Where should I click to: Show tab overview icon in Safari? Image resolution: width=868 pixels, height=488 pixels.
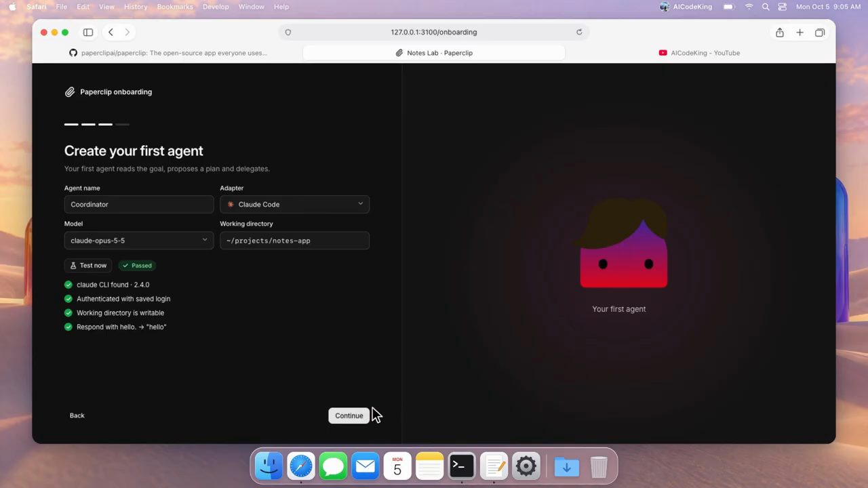click(820, 32)
